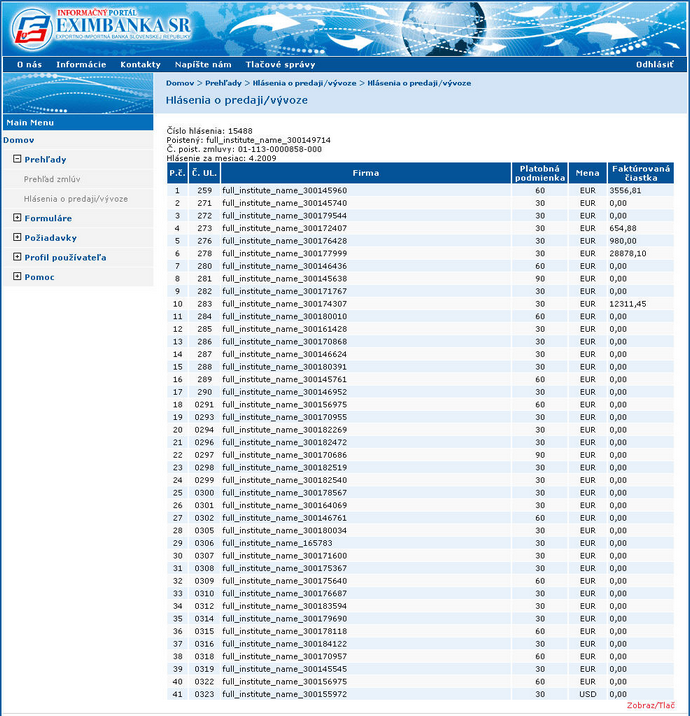Screen dimensions: 690x716
Task: Select firm full_institute_name_300184122
Action: point(284,644)
